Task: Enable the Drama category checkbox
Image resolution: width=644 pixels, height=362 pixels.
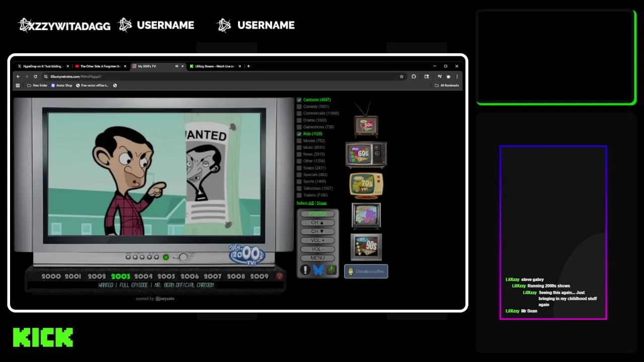Action: (299, 120)
